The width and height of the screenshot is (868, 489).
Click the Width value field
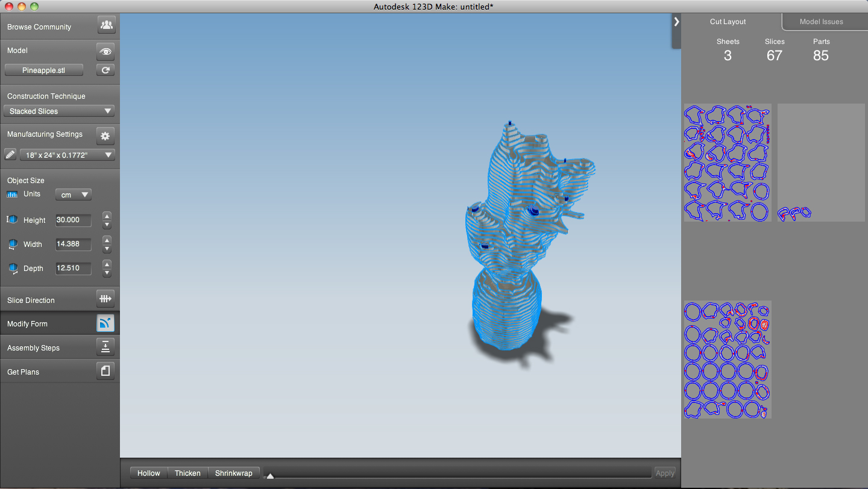pyautogui.click(x=74, y=244)
